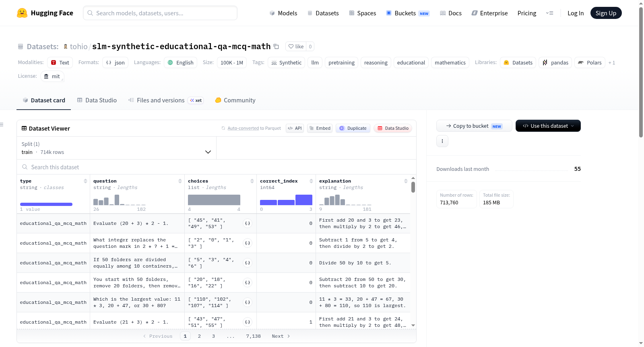Open the Files and versions tab
The width and height of the screenshot is (644, 347).
click(x=165, y=100)
